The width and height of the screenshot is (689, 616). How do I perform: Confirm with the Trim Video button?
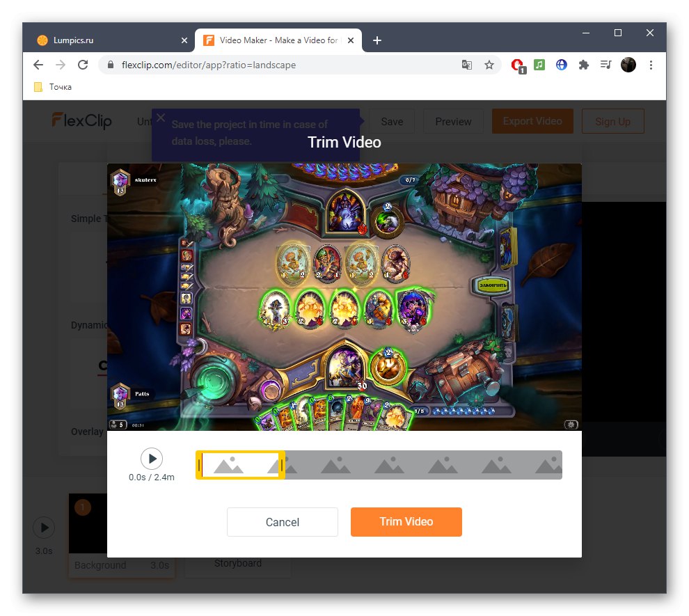click(x=406, y=521)
